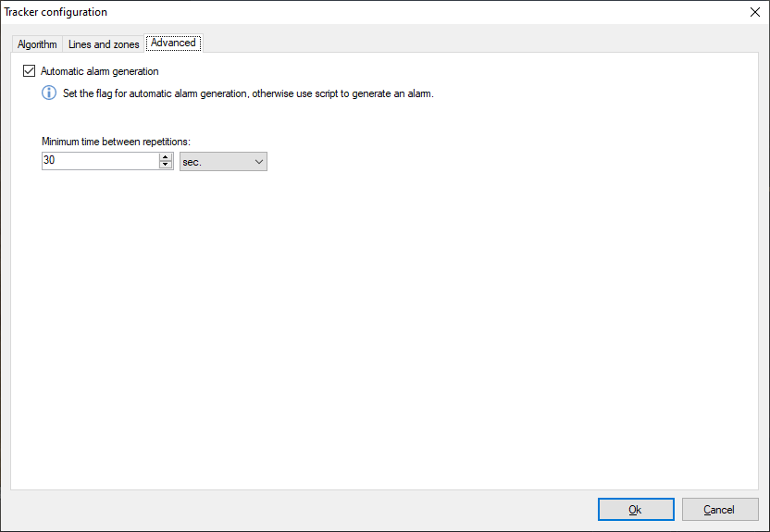
Task: Close the Tracker configuration dialog
Action: pos(753,12)
